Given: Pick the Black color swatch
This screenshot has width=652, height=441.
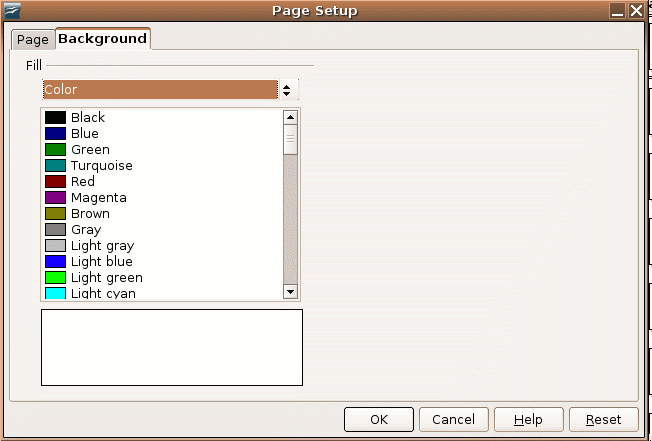Looking at the screenshot, I should [55, 118].
